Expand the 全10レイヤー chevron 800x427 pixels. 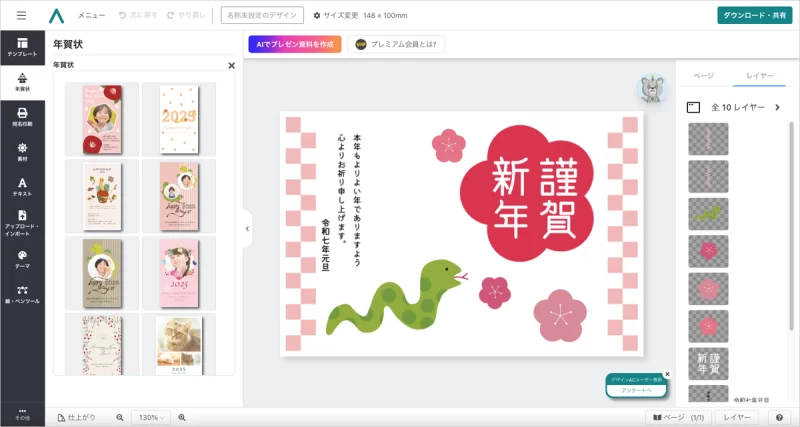[777, 107]
